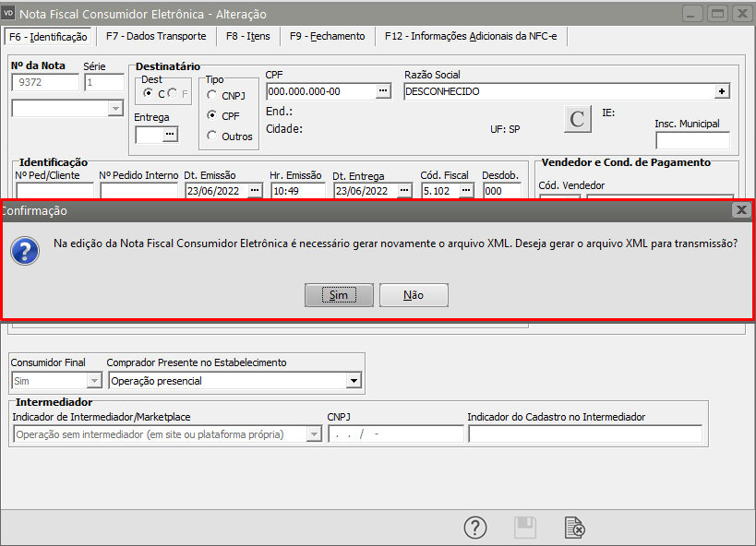Click the plus button beside Razão Social

tap(722, 91)
